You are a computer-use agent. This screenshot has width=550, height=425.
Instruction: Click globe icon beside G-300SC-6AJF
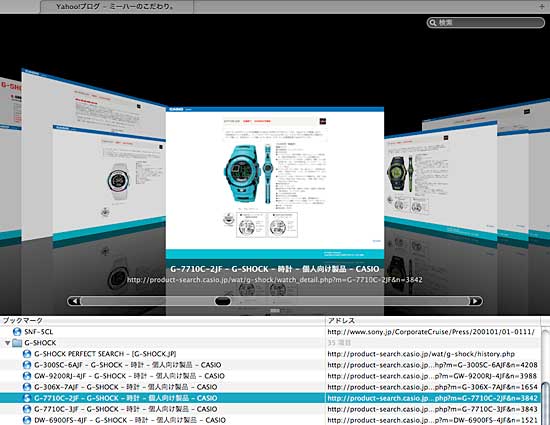coord(27,365)
